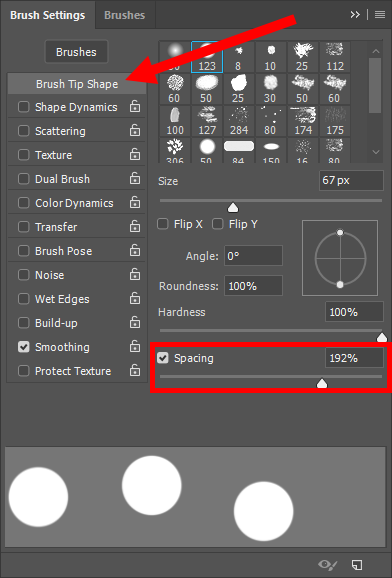Choose the brush tip preset labeled 284
Image resolution: width=392 pixels, height=578 pixels.
click(x=239, y=121)
